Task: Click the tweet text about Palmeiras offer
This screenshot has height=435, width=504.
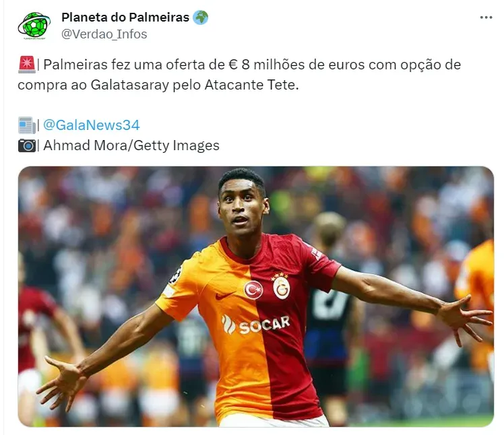Action: click(x=239, y=75)
